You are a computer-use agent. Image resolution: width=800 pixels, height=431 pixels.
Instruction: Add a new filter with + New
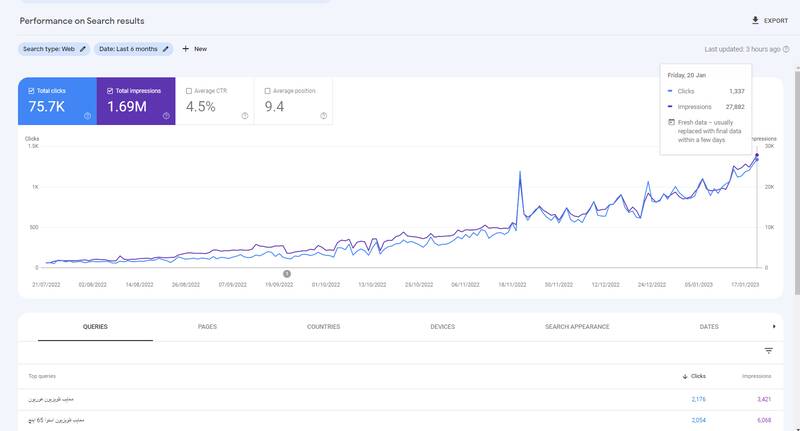[194, 49]
